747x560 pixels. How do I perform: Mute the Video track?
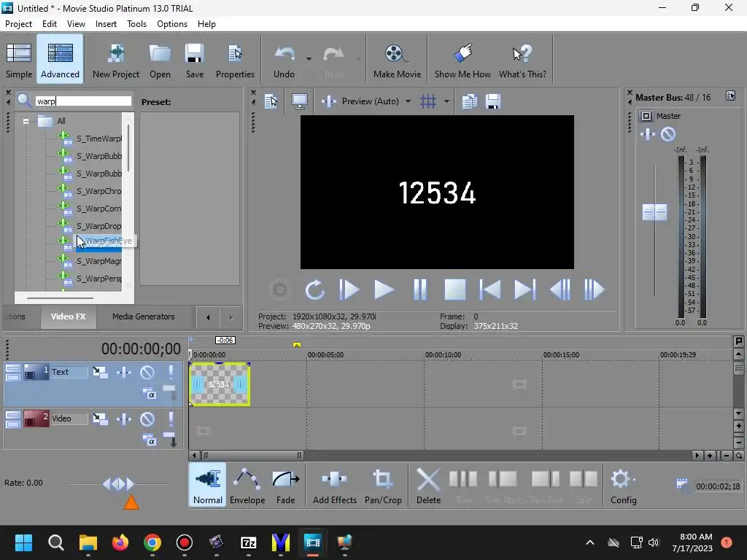pos(147,419)
